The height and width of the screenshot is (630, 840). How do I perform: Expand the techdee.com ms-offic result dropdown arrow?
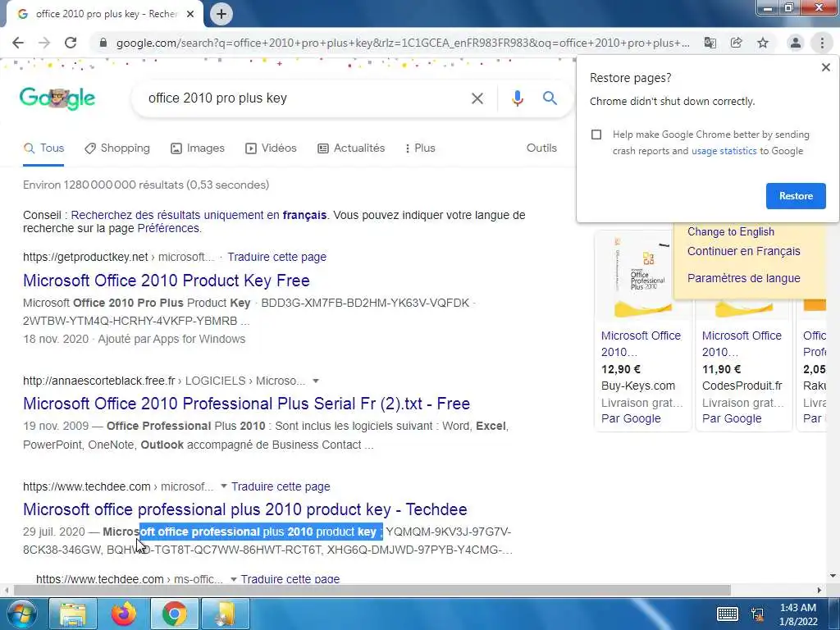[234, 579]
